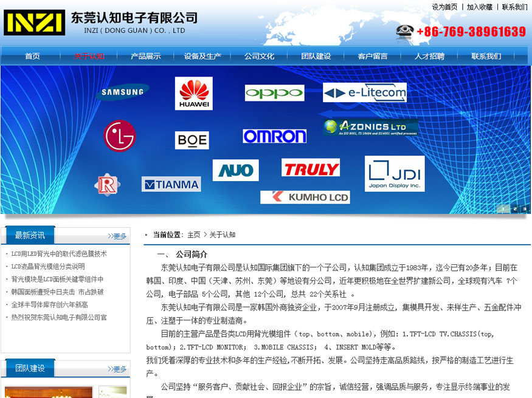Click 联系我们 link in the top corner
Image resolution: width=532 pixels, height=398 pixels.
coord(515,7)
